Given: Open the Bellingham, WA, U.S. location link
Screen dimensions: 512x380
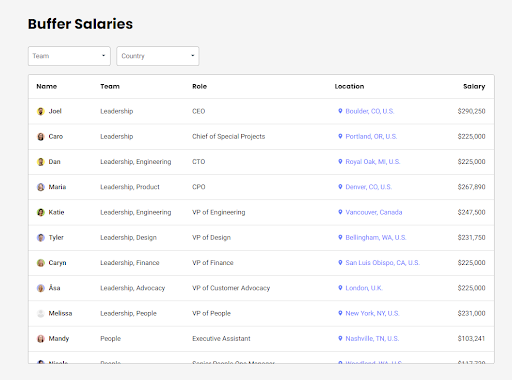Looking at the screenshot, I should 376,238.
